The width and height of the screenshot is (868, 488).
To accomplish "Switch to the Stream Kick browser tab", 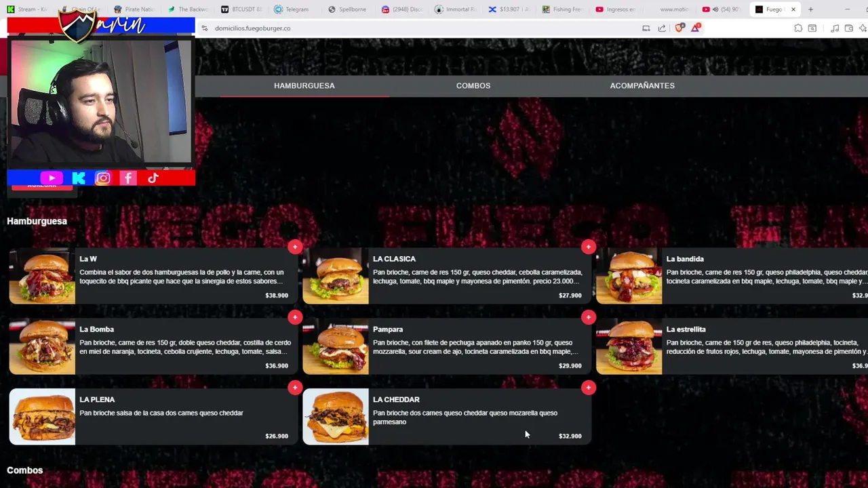I will pos(27,9).
